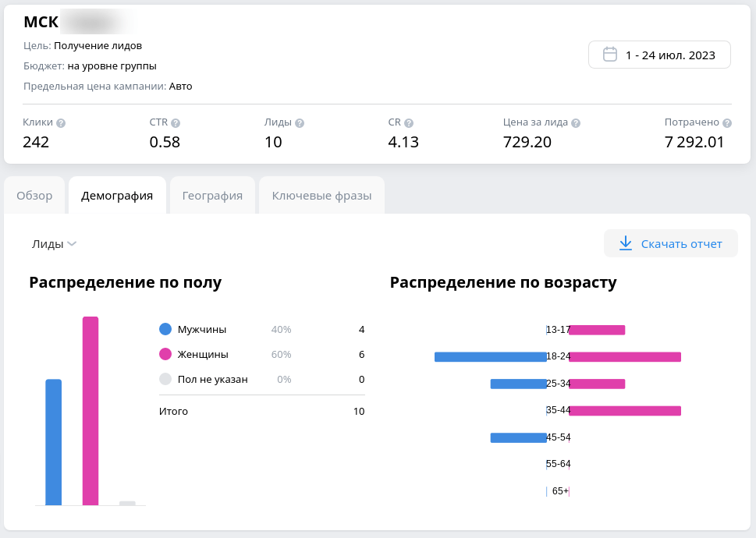
Task: Open the География tab
Action: (212, 196)
